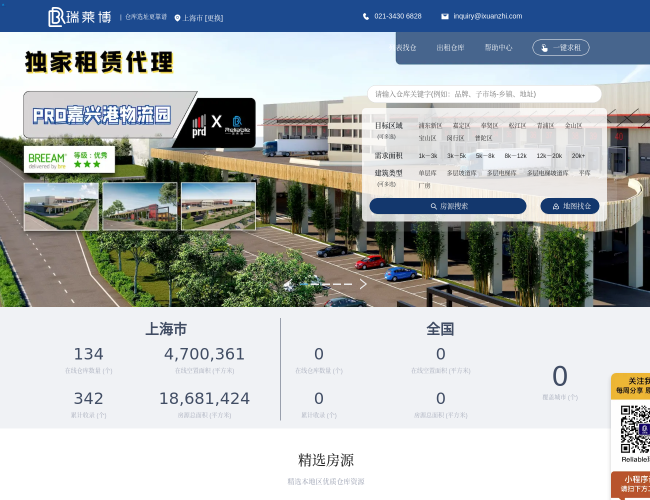Image resolution: width=650 pixels, height=500 pixels.
Task: Click the 地图找仓 button
Action: pos(570,206)
